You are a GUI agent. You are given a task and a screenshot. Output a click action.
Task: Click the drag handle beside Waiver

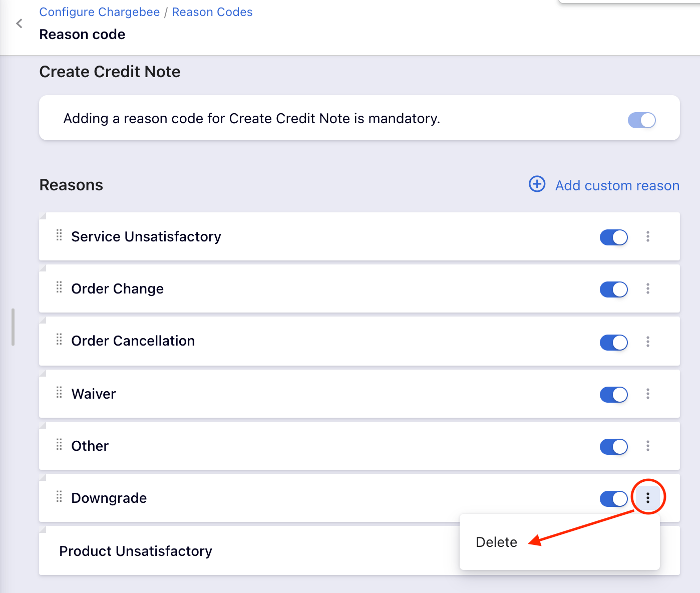tap(59, 393)
